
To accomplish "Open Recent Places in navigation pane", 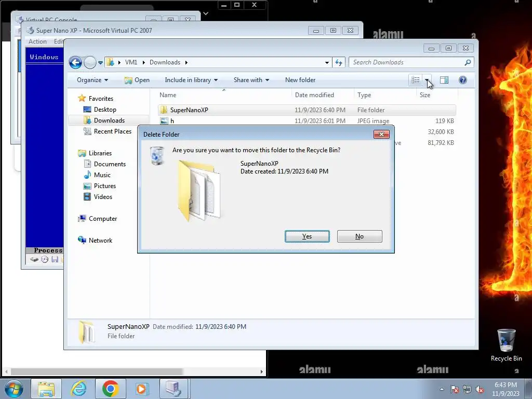I will pyautogui.click(x=108, y=131).
